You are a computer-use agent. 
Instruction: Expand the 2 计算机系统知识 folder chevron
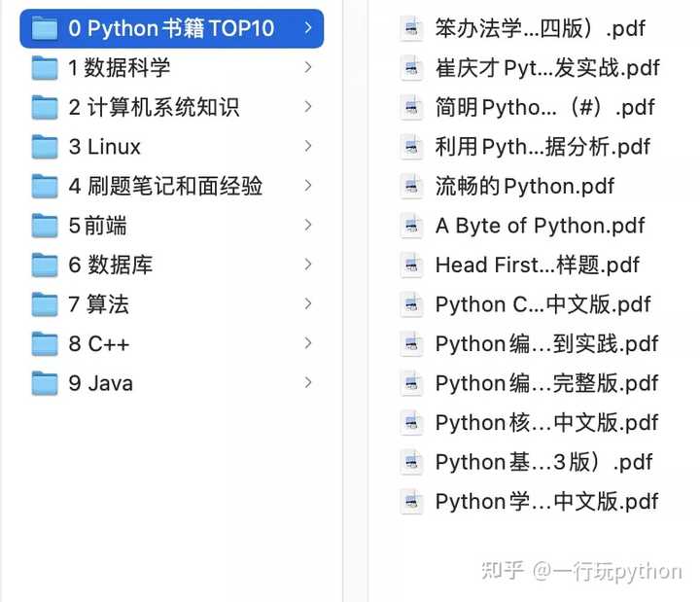click(307, 107)
